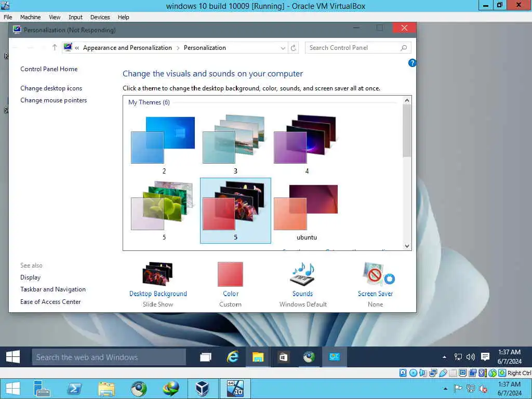Open Taskbar and Navigation link
532x399 pixels.
click(x=53, y=289)
